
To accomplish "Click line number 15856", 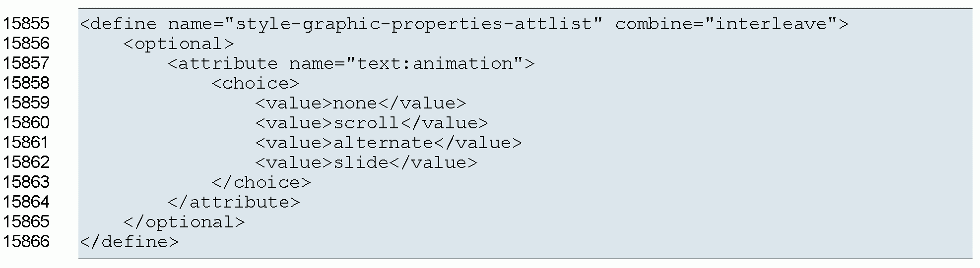I will point(26,43).
